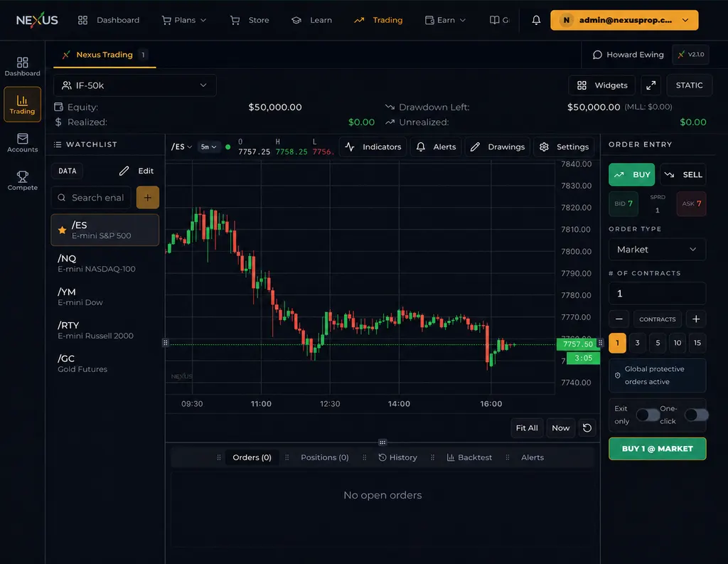The height and width of the screenshot is (564, 728).
Task: Click the watchlist list icon
Action: [x=58, y=144]
